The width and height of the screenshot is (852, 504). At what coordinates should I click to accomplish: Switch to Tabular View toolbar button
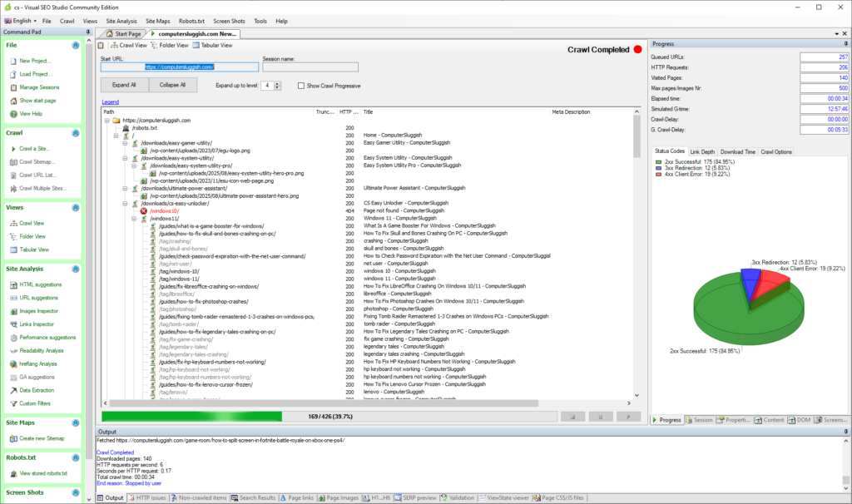212,45
